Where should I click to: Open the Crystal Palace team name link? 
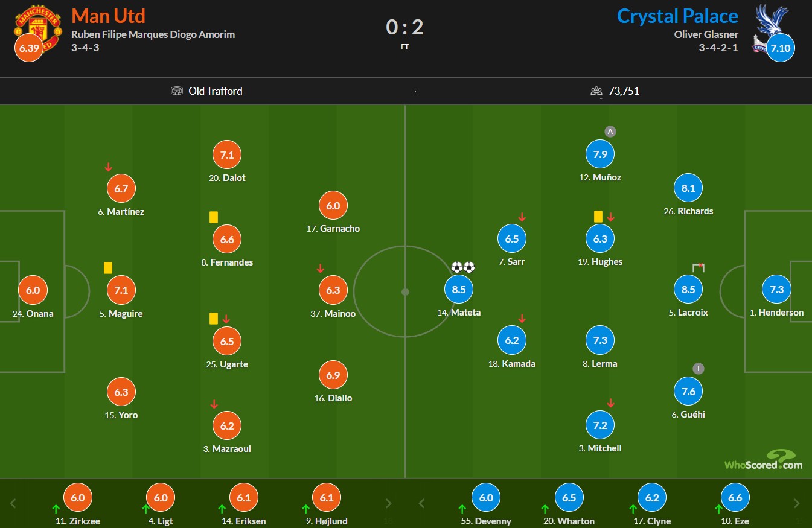677,16
